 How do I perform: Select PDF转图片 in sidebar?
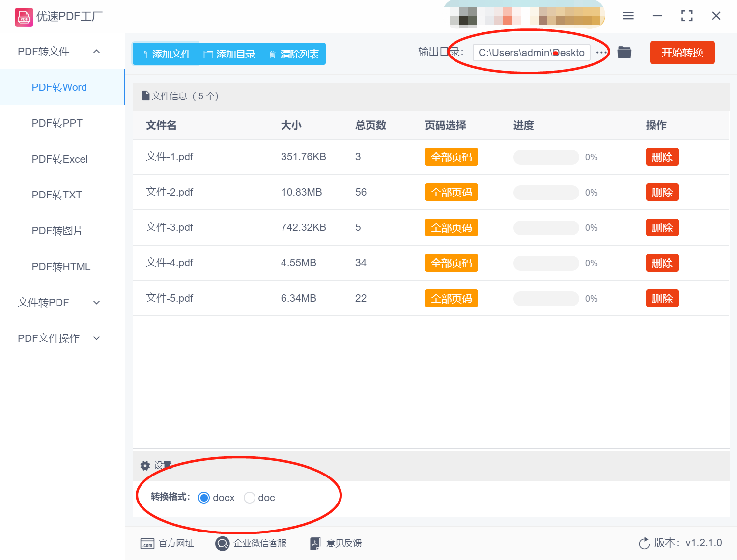click(x=62, y=231)
